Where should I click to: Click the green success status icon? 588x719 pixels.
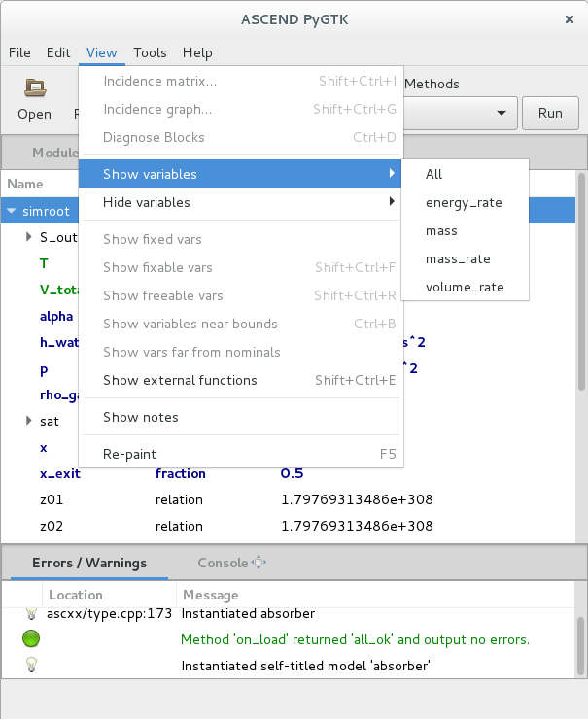point(31,639)
